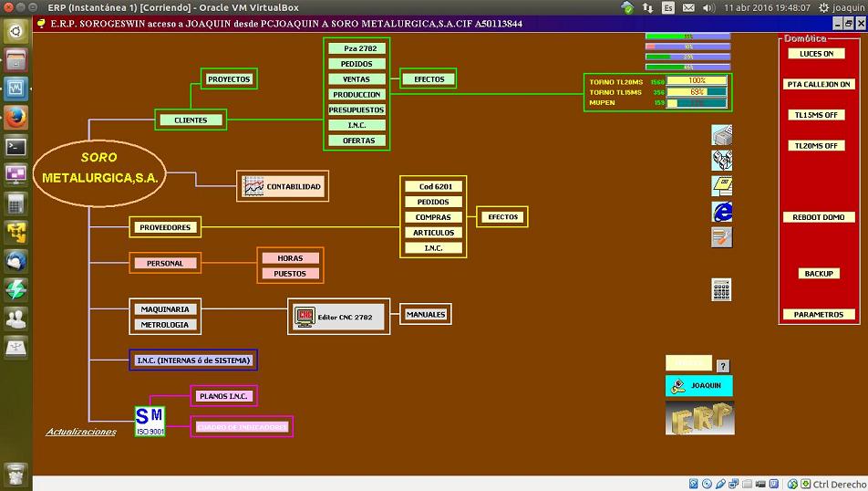Viewport: 868px width, 491px height.
Task: Launch Firefox from the Ubuntu dock
Action: point(15,118)
